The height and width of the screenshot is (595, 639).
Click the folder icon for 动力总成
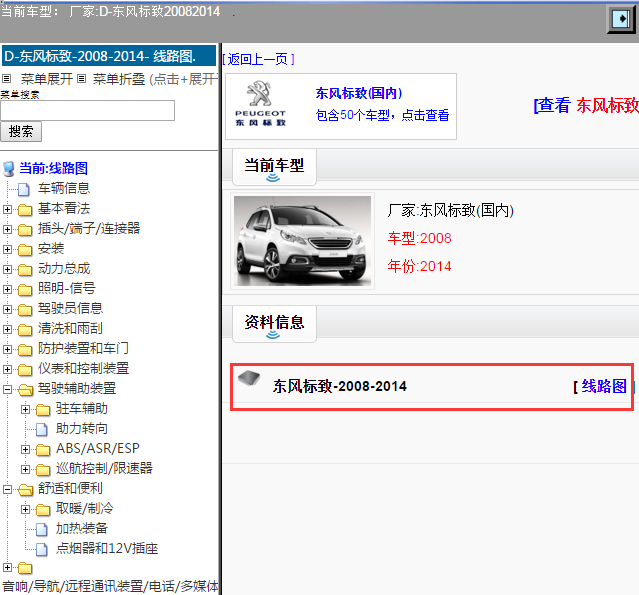pyautogui.click(x=25, y=269)
